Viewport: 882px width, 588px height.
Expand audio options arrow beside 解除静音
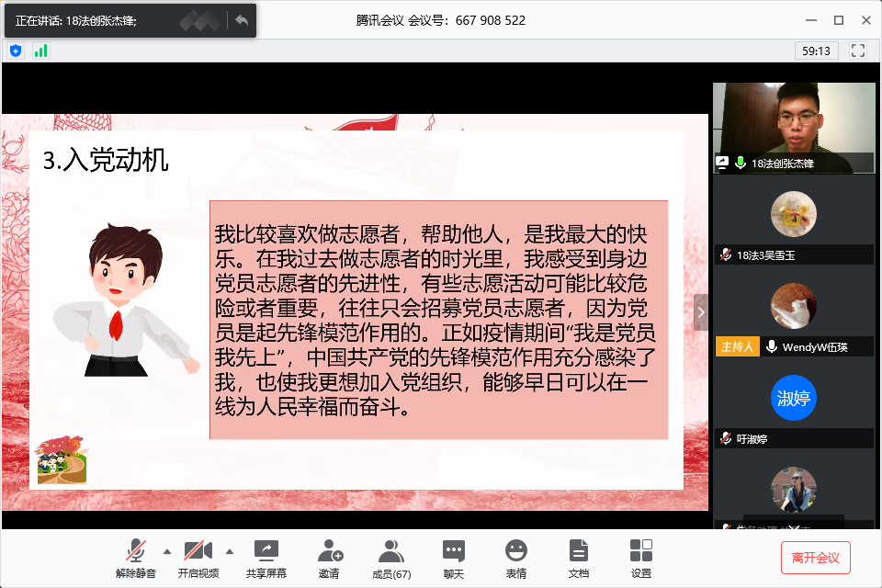[x=166, y=551]
